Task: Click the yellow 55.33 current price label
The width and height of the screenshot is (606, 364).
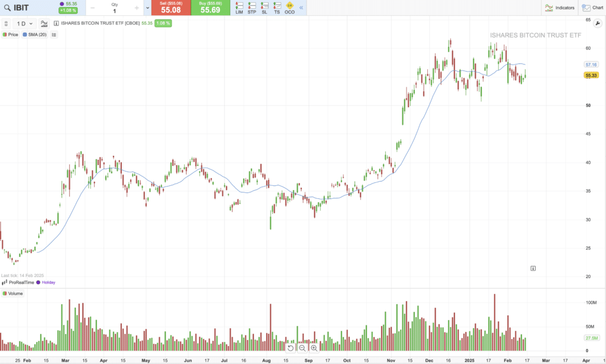Action: click(591, 75)
